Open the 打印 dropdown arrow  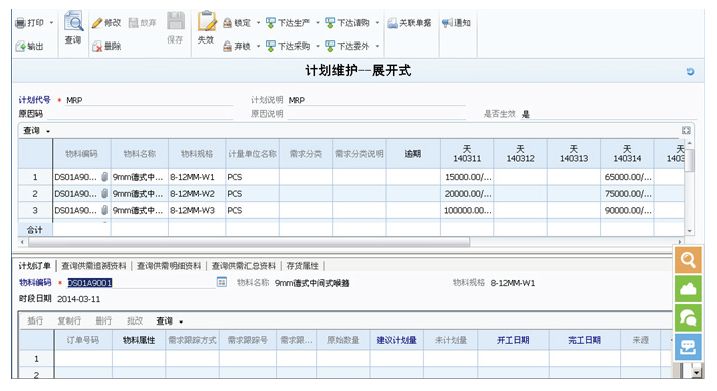point(51,23)
